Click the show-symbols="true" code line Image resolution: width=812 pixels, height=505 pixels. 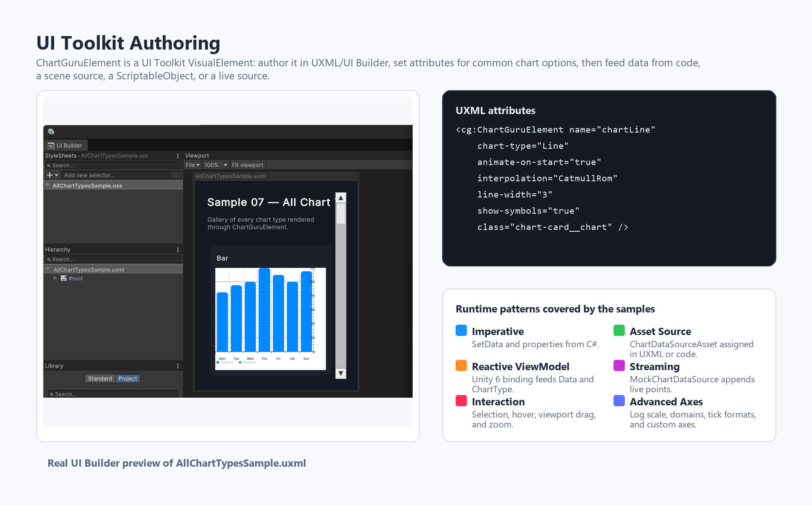click(528, 211)
